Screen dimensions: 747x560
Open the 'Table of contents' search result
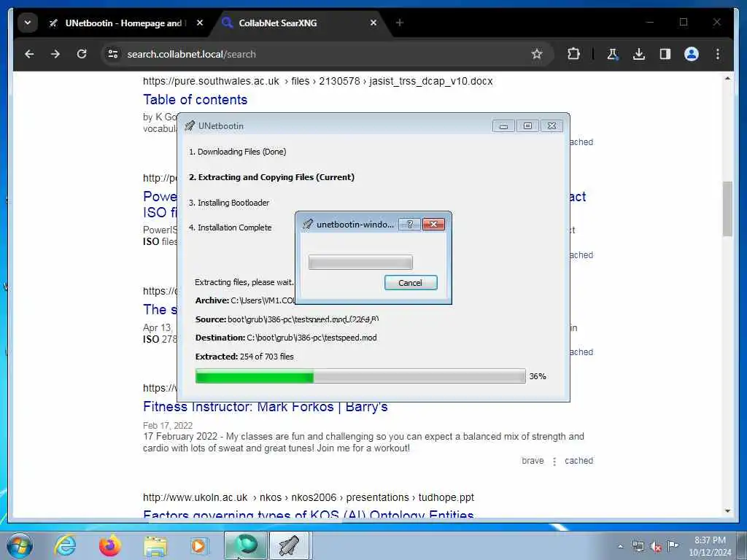196,99
